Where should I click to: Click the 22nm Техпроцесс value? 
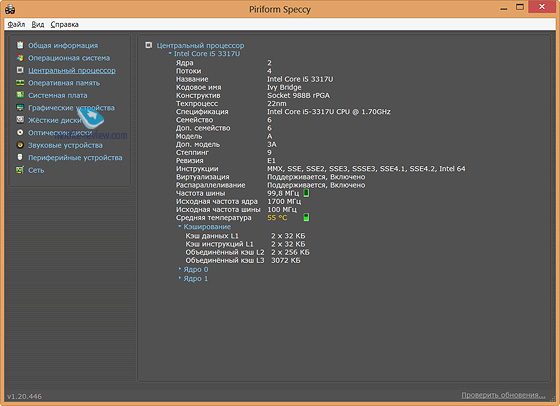click(x=277, y=104)
